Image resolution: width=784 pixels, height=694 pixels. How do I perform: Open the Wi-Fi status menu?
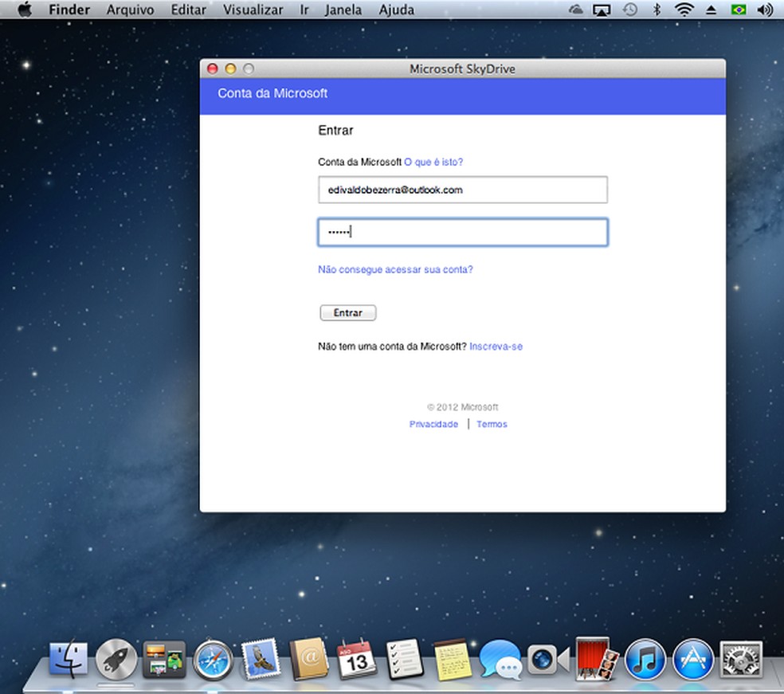tap(683, 10)
